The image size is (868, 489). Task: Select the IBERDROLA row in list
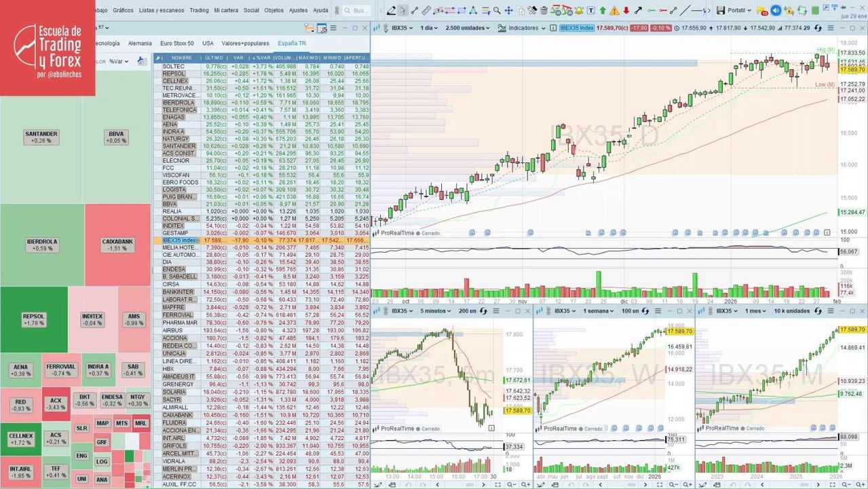262,102
